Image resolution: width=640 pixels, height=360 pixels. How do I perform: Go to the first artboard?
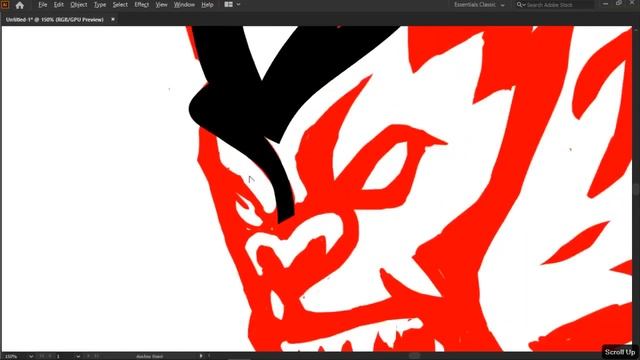click(x=42, y=356)
